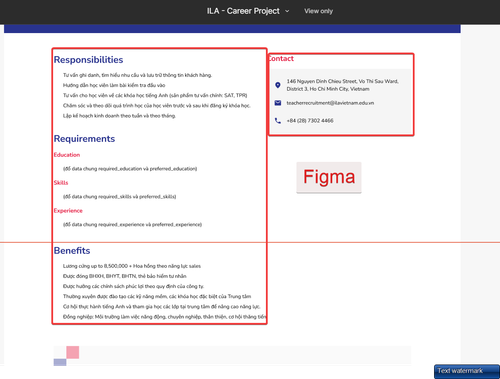Select the required_skills placeholder text
Image resolution: width=500 pixels, height=379 pixels.
119,197
